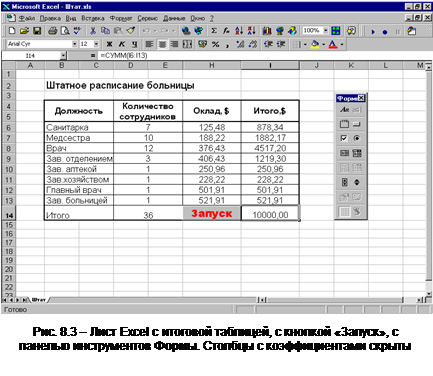Screen dimensions: 433x376
Task: Toggle Center alignment
Action: [x=162, y=44]
